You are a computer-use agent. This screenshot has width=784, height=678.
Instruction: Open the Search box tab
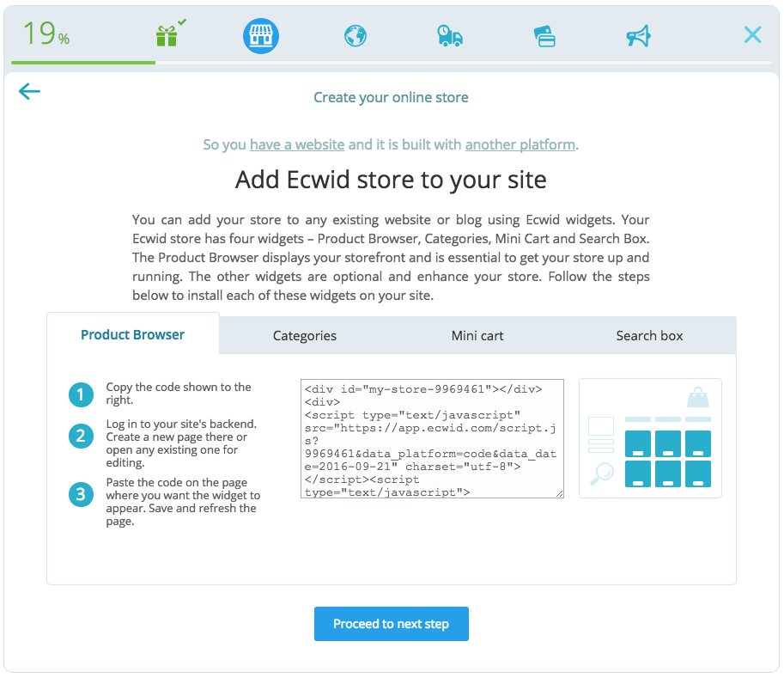point(649,336)
